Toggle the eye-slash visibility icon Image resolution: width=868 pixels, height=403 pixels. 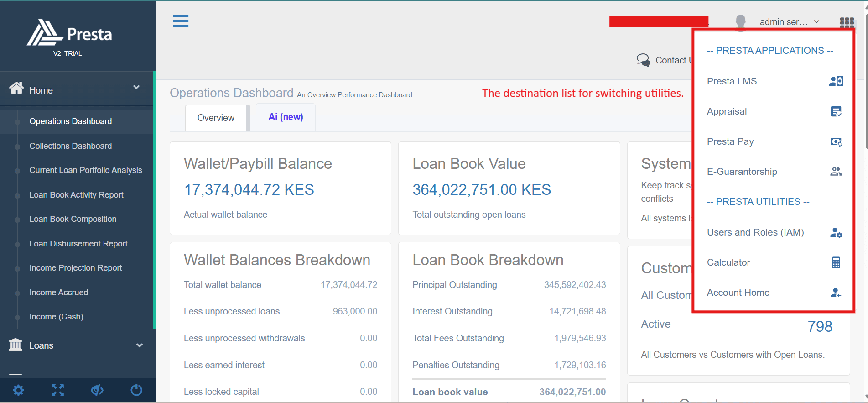point(97,390)
